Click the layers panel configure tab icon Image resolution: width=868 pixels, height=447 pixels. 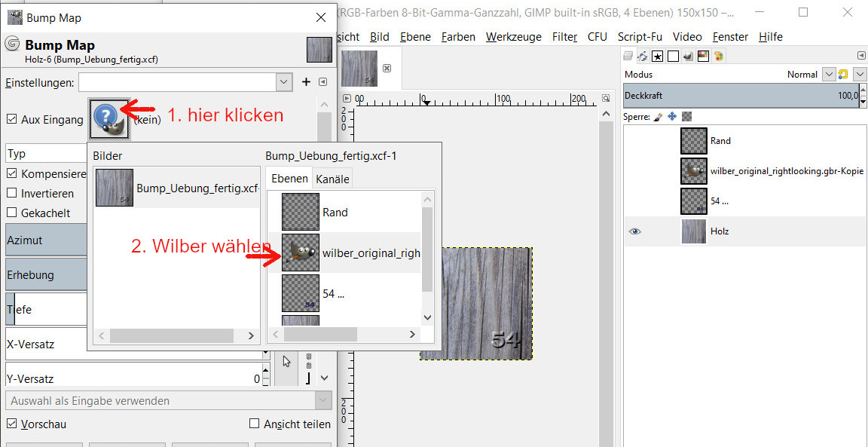[861, 56]
